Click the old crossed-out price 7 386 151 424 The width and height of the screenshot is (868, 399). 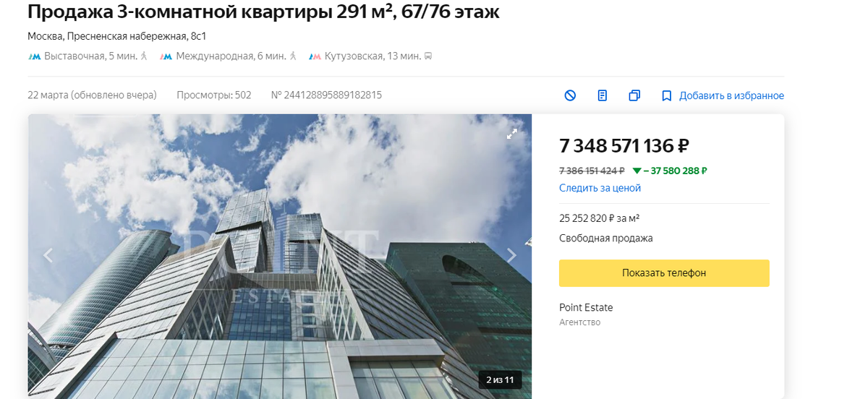point(592,171)
